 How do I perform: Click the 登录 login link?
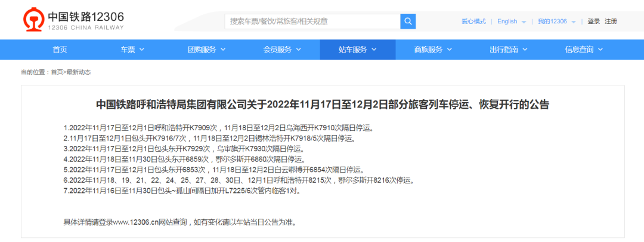pos(593,22)
